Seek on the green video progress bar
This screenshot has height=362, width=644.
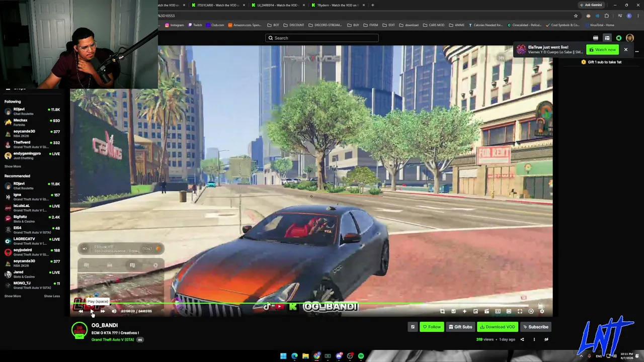tap(311, 304)
